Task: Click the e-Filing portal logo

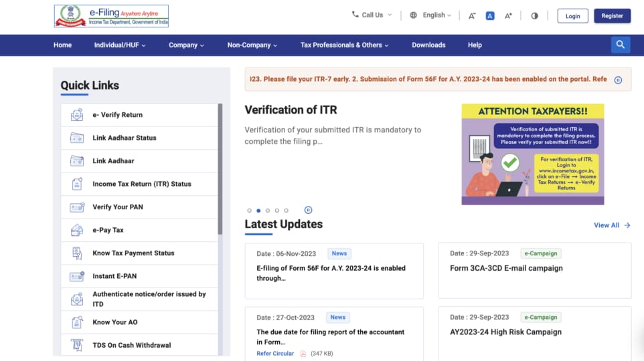Action: (111, 16)
